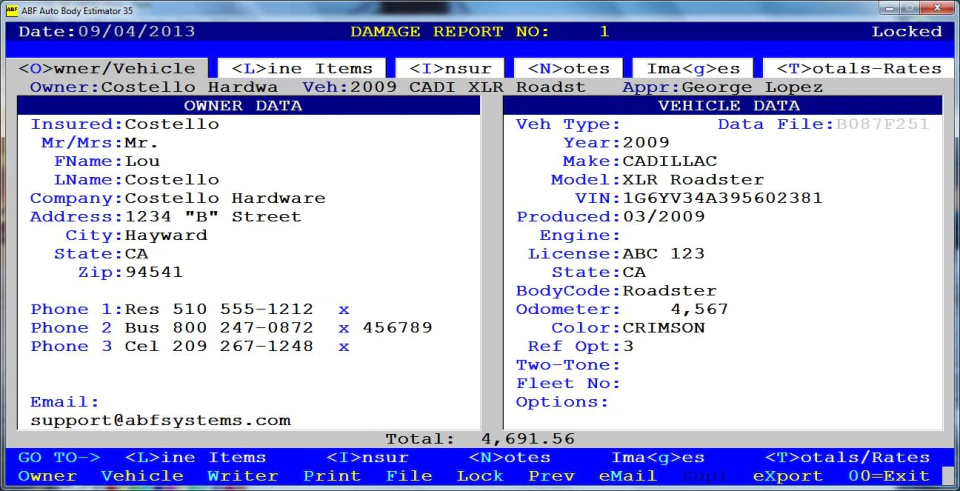Select Totals/Rates in the GO TO row

pos(847,457)
